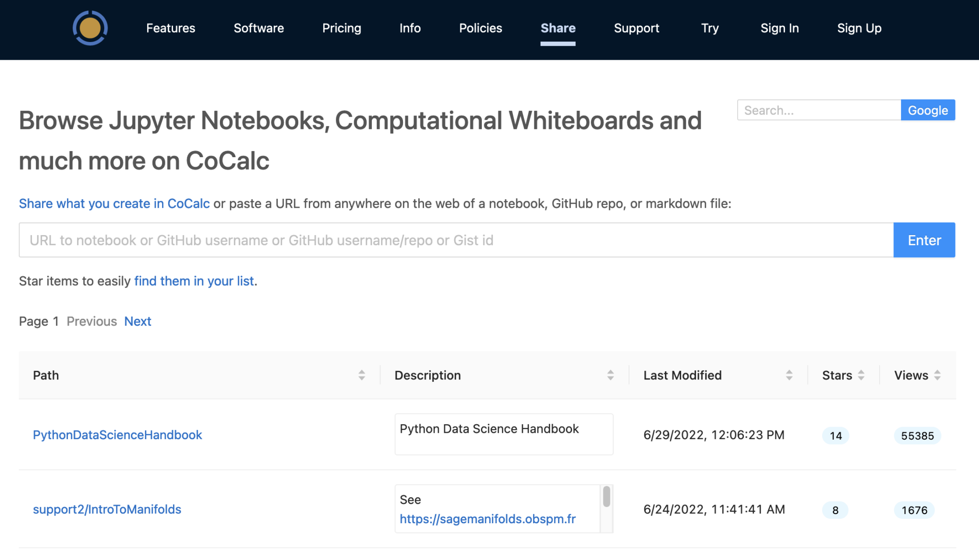Click the Google search button
The image size is (979, 560).
[x=927, y=110]
